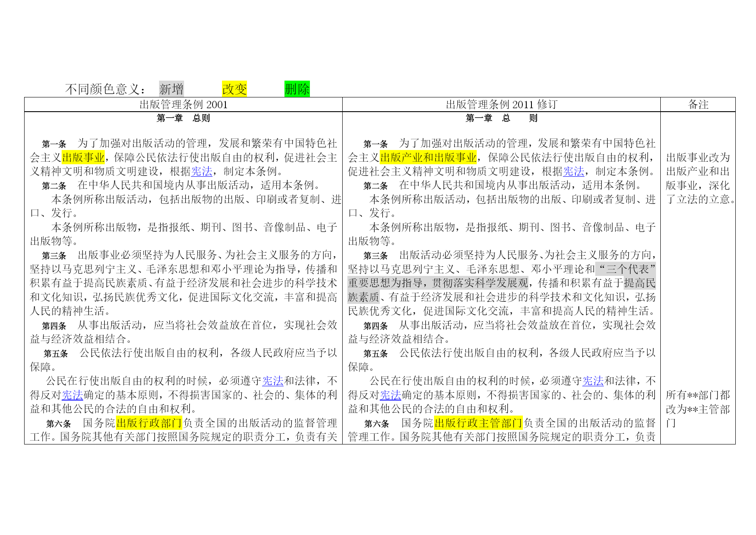The width and height of the screenshot is (756, 535).
Task: Click 出版活动必须坚持 in 2011 第三条
Action: 442,255
